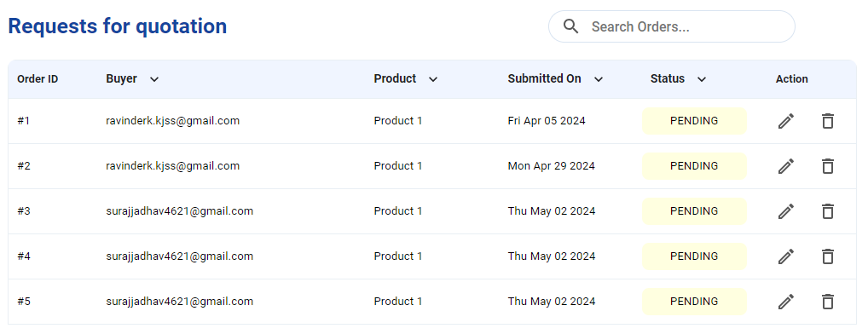The width and height of the screenshot is (868, 334).
Task: Delete order #3 using trash icon
Action: pyautogui.click(x=828, y=211)
